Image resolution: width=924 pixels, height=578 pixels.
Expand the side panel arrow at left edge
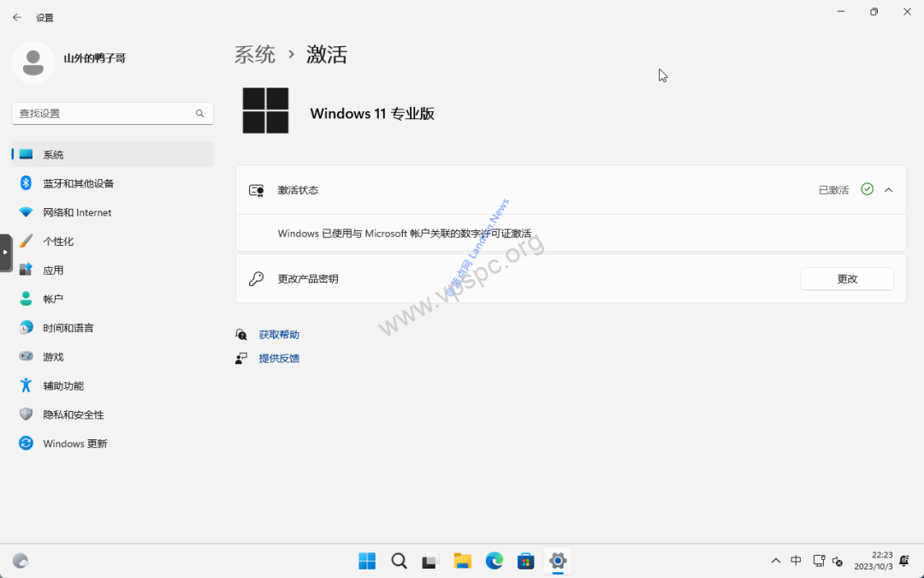[x=5, y=253]
